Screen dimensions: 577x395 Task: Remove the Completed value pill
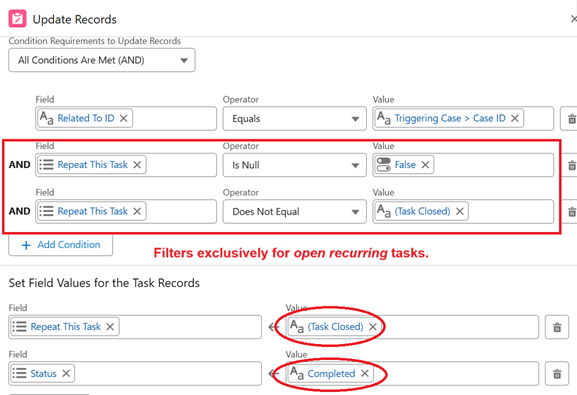pyautogui.click(x=365, y=374)
